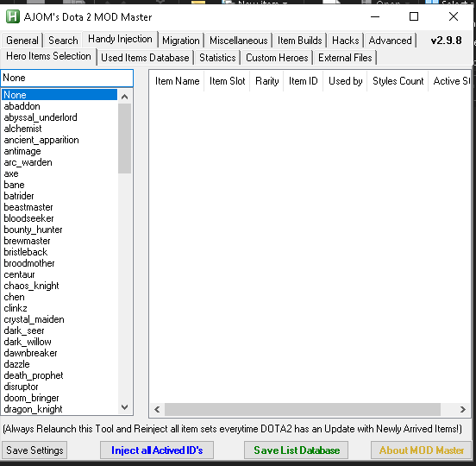
Task: Switch to Statistics sub-tab
Action: point(217,58)
